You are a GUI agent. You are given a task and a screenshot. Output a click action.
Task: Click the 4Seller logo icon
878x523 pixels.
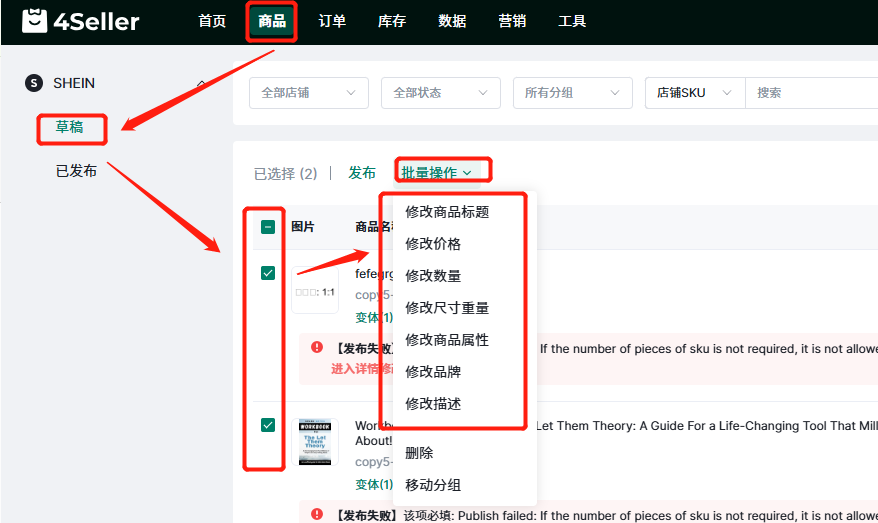point(35,21)
